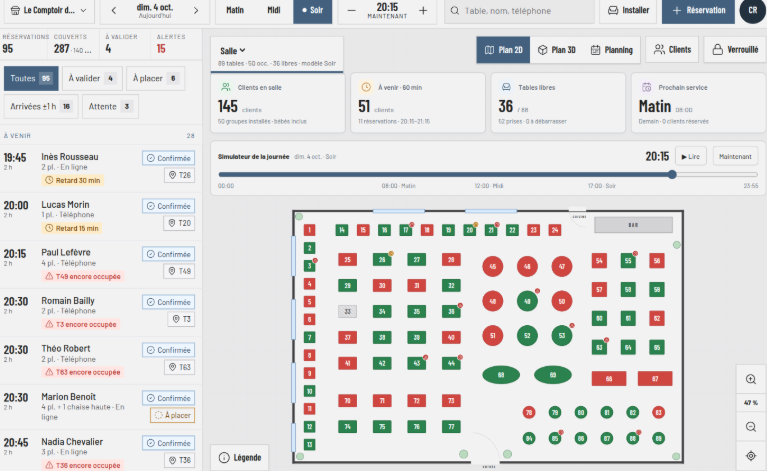Select round table 49 on floor plan
This screenshot has height=471, width=767.
coord(527,301)
